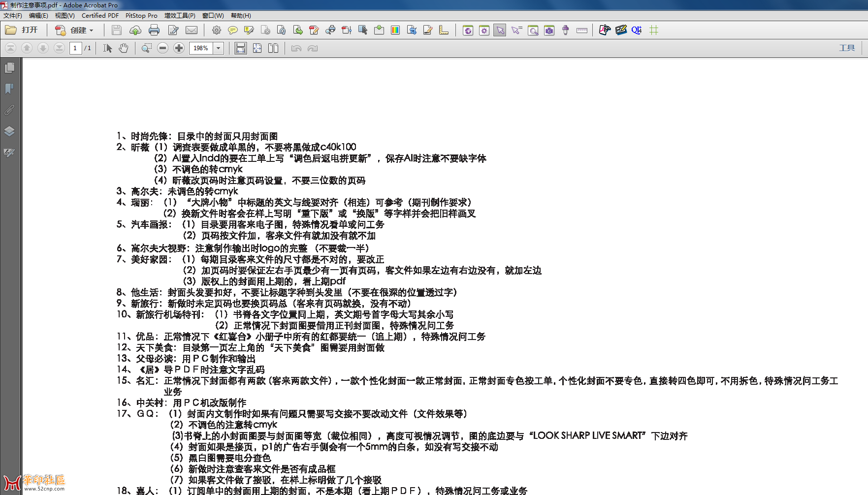Click the Set page boxes icon

[412, 30]
